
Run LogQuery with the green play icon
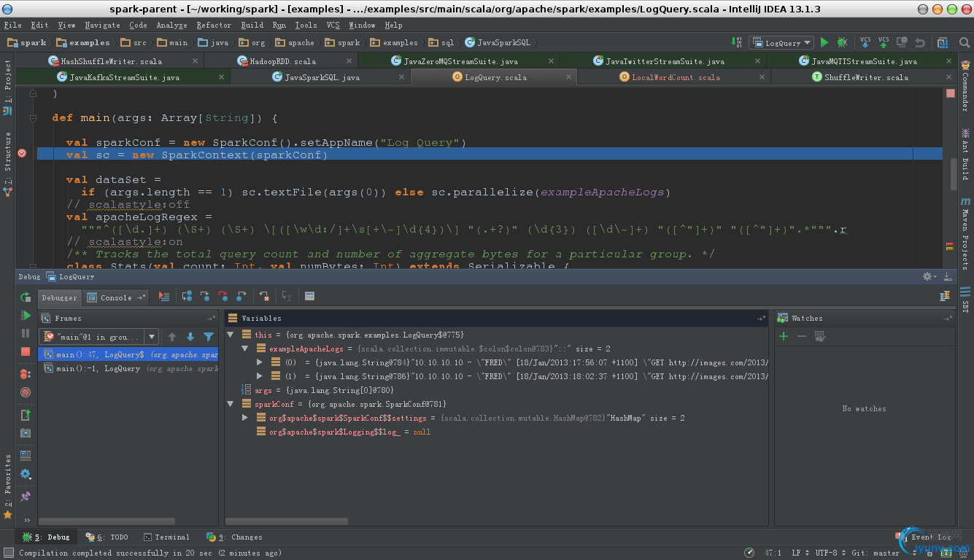824,42
